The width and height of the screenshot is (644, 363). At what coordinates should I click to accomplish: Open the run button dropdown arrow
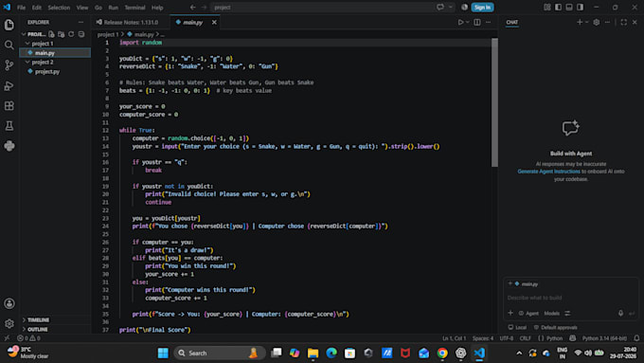pyautogui.click(x=468, y=22)
